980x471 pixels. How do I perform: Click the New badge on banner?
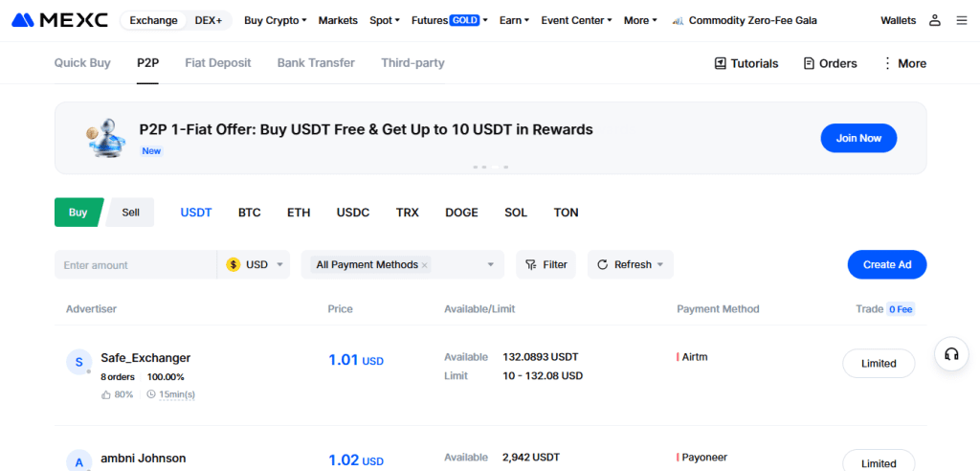click(x=151, y=150)
